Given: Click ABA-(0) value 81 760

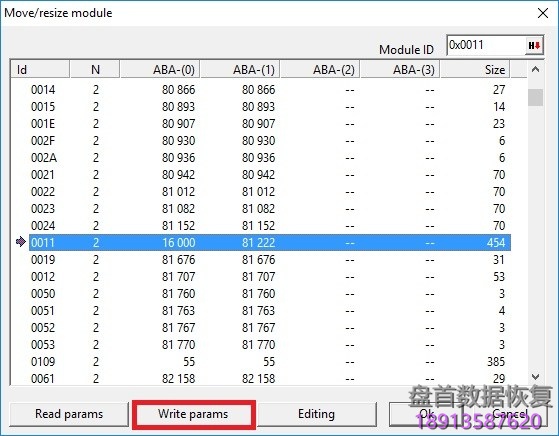Looking at the screenshot, I should click(179, 294).
